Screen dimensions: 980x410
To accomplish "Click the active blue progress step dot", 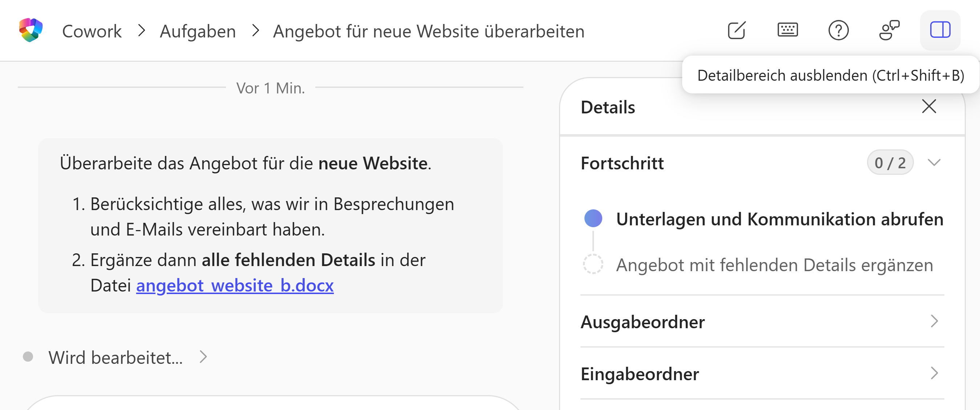I will [593, 218].
